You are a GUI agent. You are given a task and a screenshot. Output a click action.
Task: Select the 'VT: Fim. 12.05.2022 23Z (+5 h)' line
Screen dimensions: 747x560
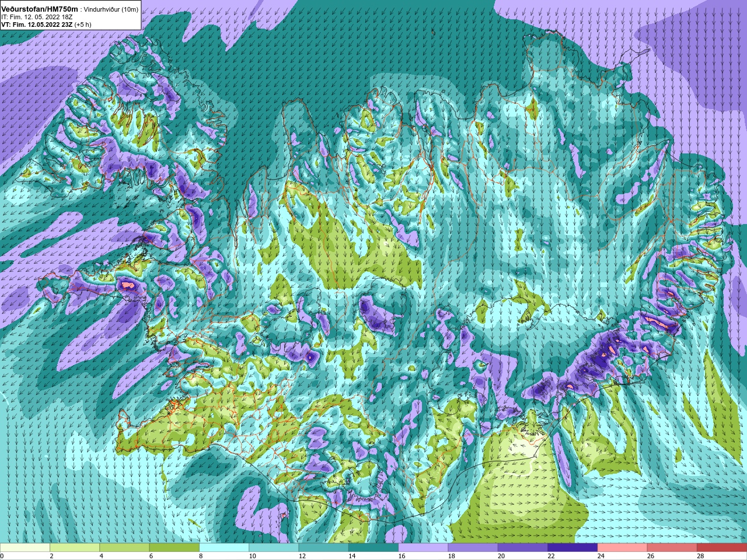pos(46,25)
